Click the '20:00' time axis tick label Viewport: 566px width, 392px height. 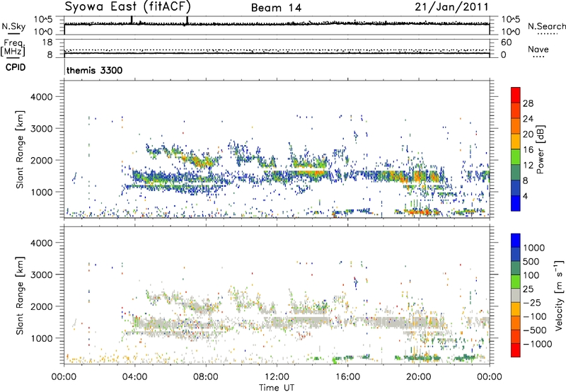tap(418, 377)
